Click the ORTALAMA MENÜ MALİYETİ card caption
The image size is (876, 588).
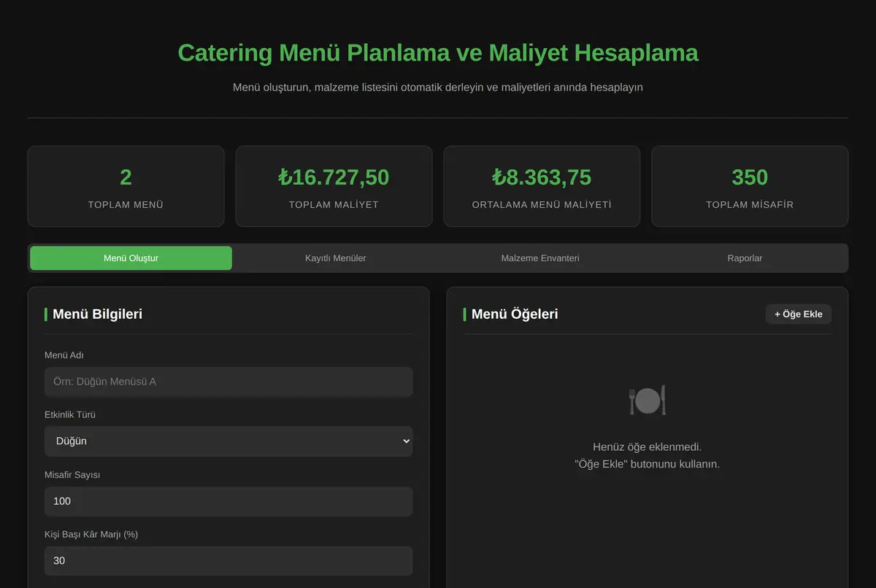tap(542, 205)
